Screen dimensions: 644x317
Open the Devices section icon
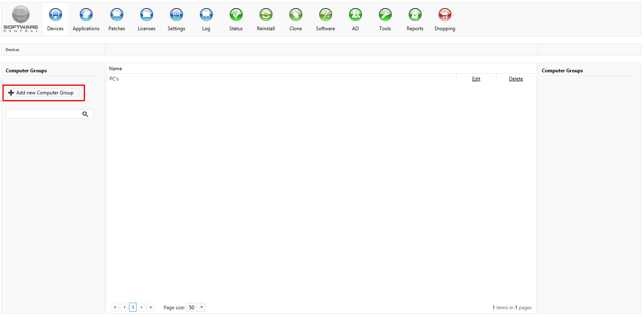pos(56,15)
